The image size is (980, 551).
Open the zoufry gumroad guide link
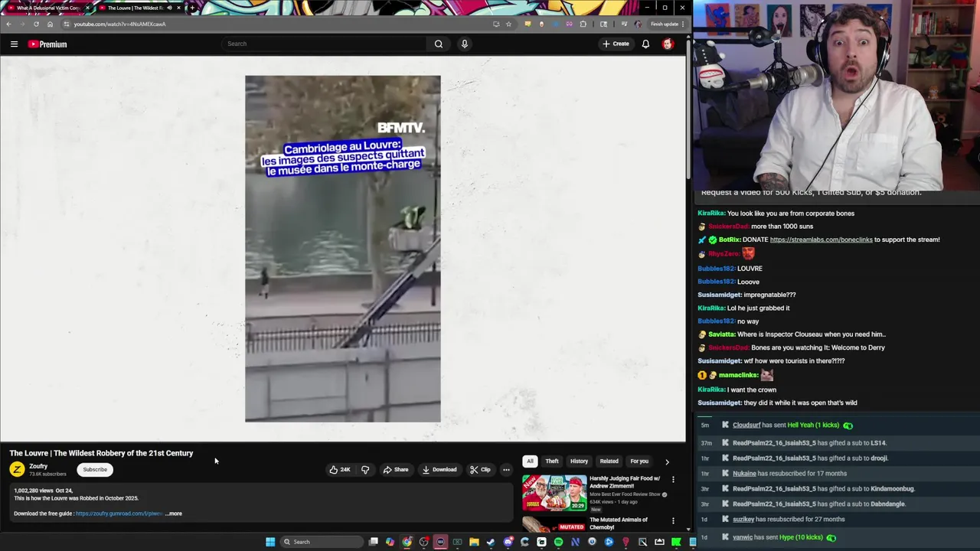119,514
